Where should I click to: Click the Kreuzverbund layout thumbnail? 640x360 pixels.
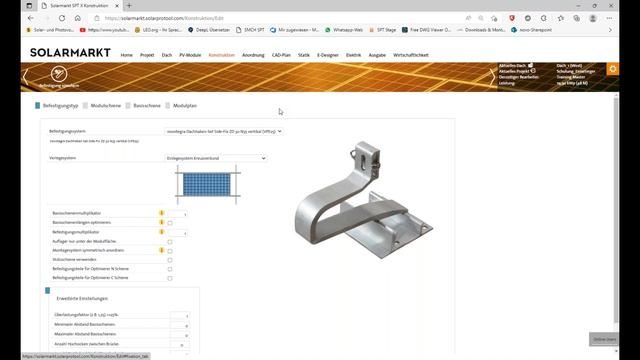(x=207, y=184)
